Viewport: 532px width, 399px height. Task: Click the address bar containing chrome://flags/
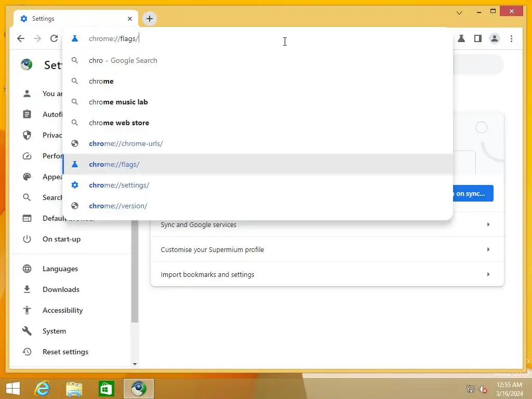[x=258, y=38]
